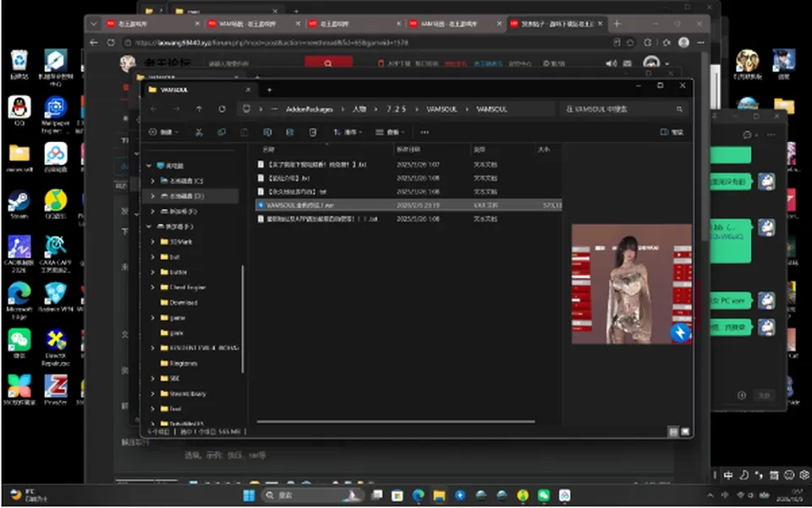Switch to large icons view in status bar
Image resolution: width=812 pixels, height=508 pixels.
click(x=685, y=431)
